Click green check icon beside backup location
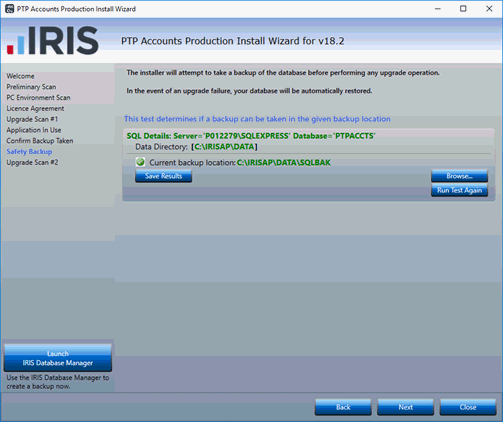Screen dimensions: 503x422 tap(140, 162)
